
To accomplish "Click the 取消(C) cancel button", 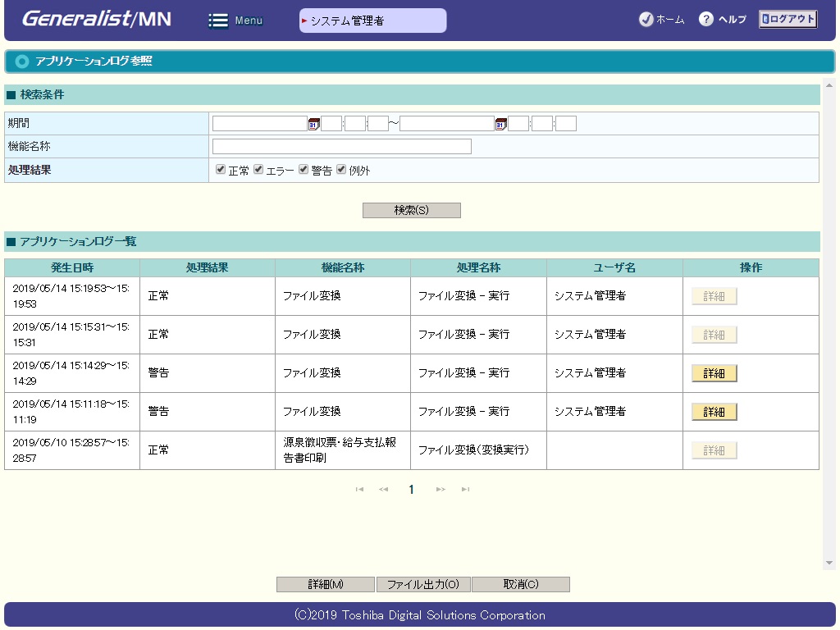I will [521, 585].
